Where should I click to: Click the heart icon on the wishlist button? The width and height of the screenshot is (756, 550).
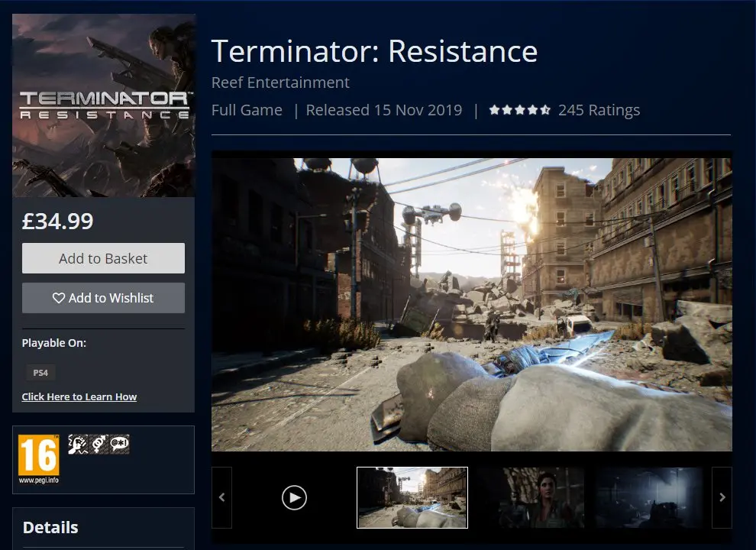pyautogui.click(x=58, y=299)
